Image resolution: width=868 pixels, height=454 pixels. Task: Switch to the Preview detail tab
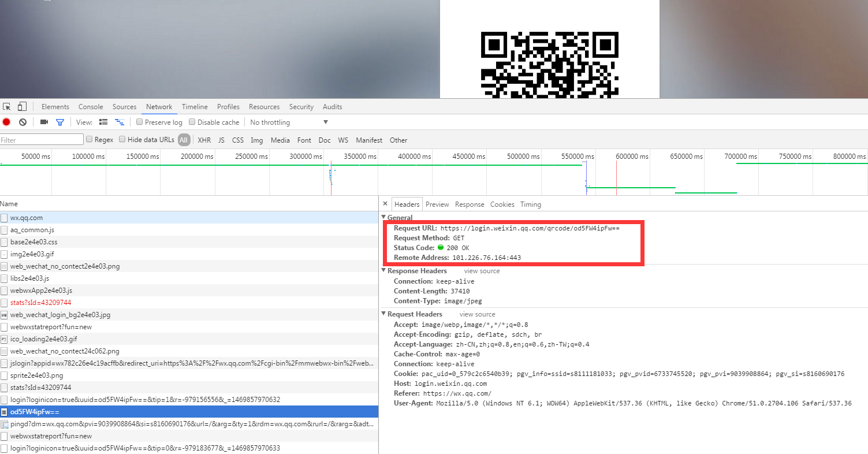pyautogui.click(x=437, y=204)
